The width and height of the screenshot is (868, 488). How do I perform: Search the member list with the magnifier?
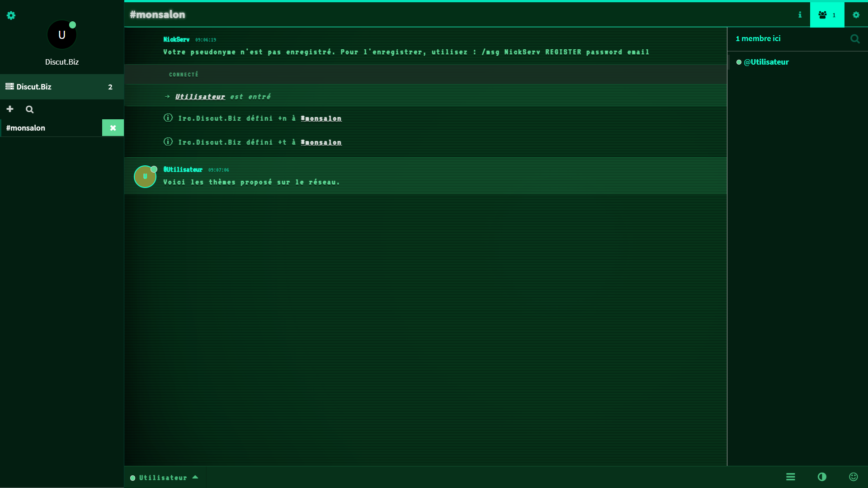pos(854,39)
